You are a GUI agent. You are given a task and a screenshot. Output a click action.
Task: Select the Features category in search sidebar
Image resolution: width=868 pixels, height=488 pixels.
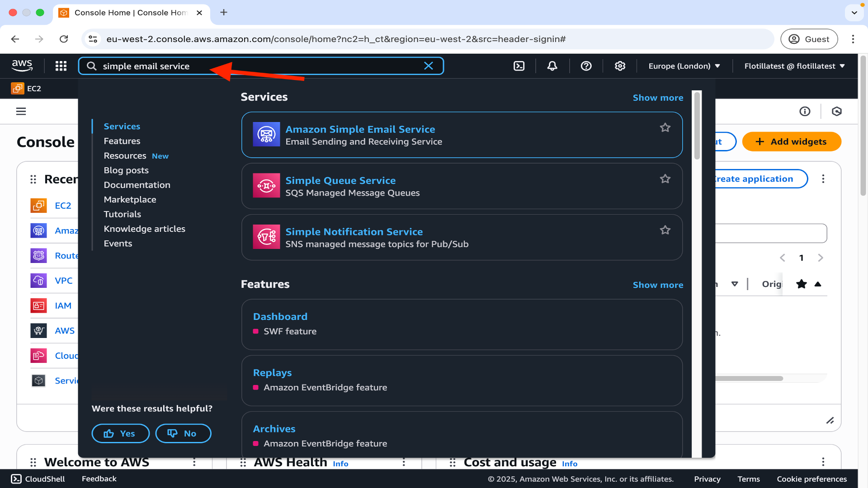click(x=122, y=141)
